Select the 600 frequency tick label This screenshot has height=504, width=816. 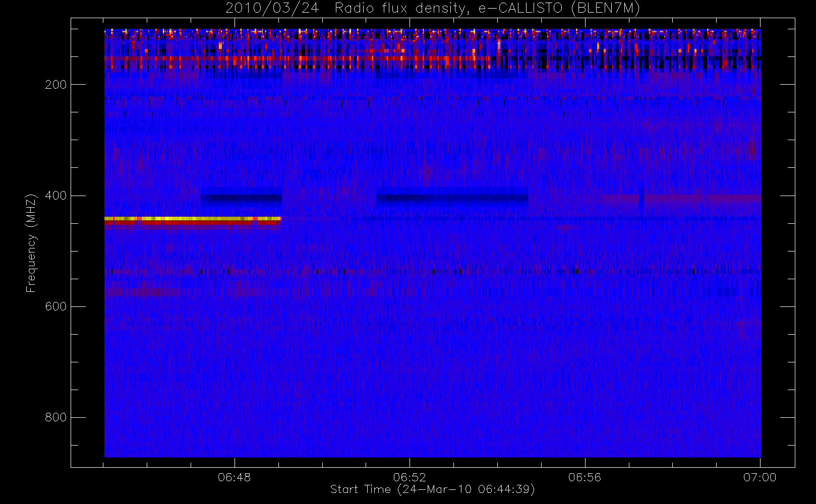tap(56, 306)
